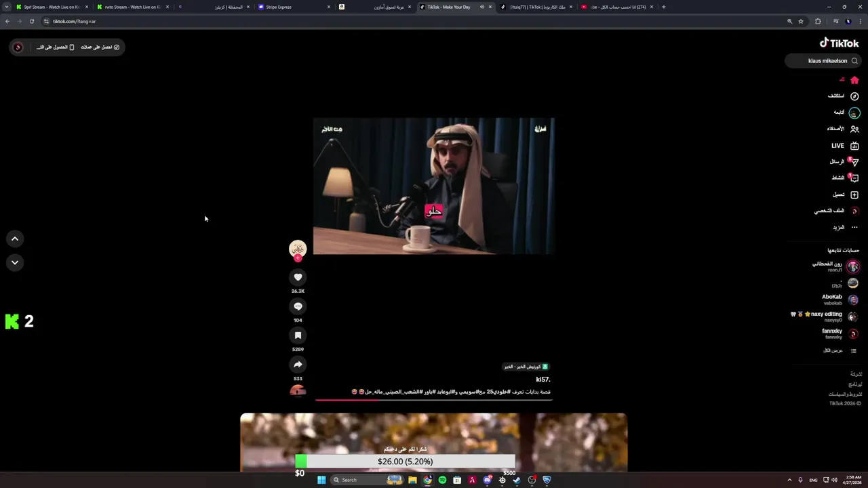
Task: Open the For You home icon
Action: 854,80
